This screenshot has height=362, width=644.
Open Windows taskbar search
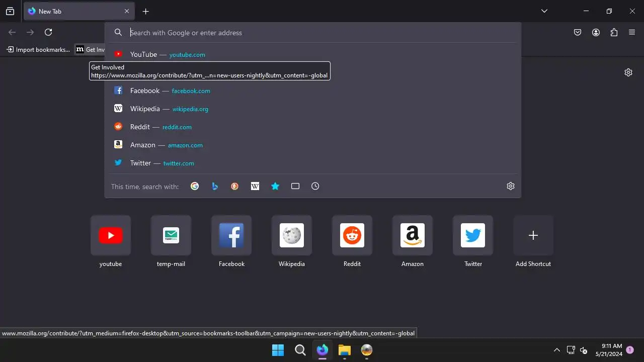click(300, 350)
